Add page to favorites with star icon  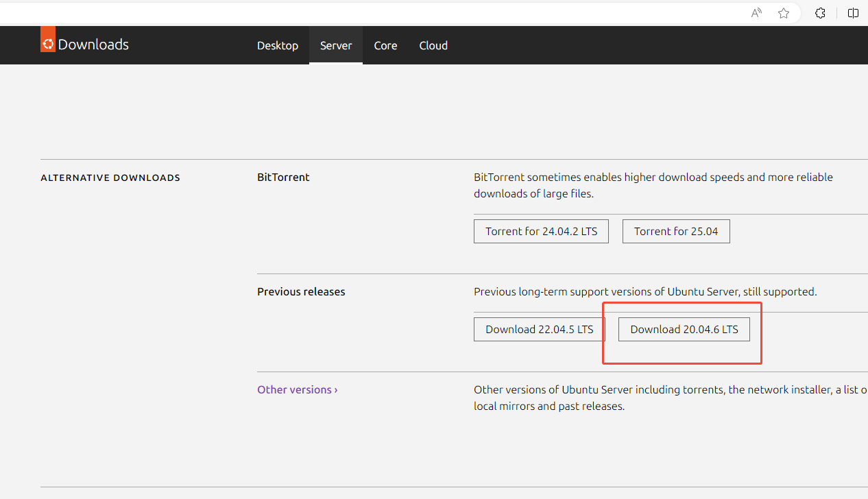pos(784,13)
